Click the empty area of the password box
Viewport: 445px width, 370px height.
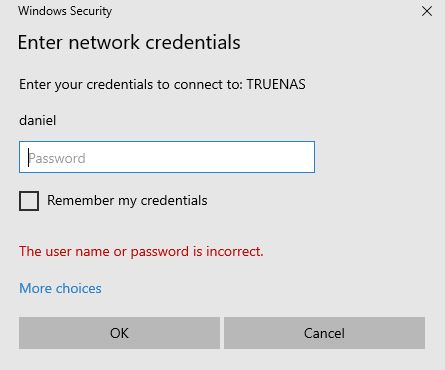200,157
